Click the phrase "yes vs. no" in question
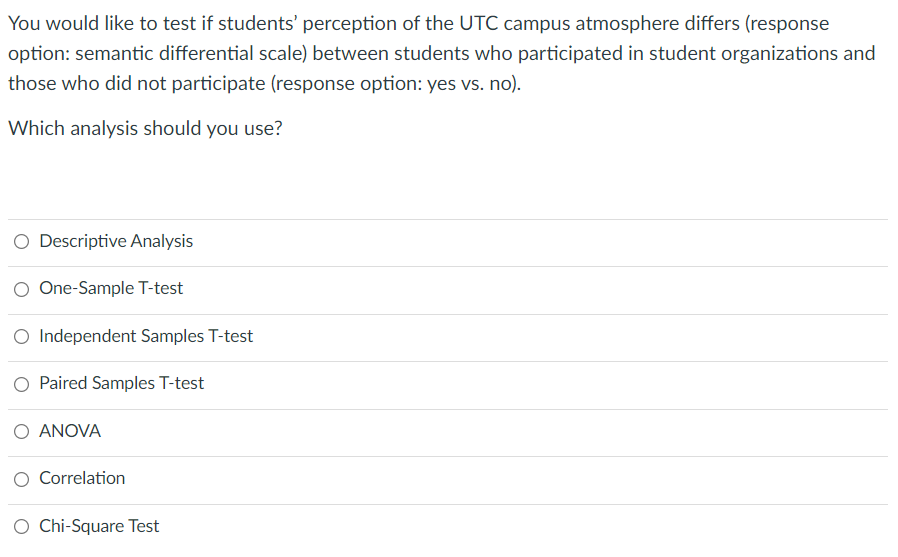 [470, 83]
